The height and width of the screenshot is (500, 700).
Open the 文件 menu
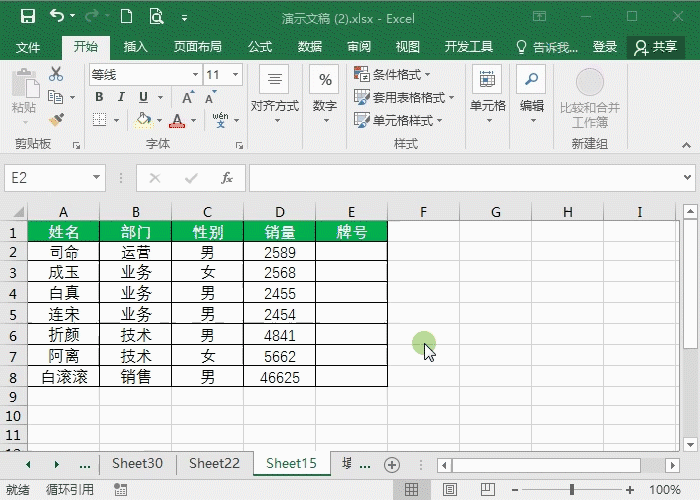(x=28, y=47)
